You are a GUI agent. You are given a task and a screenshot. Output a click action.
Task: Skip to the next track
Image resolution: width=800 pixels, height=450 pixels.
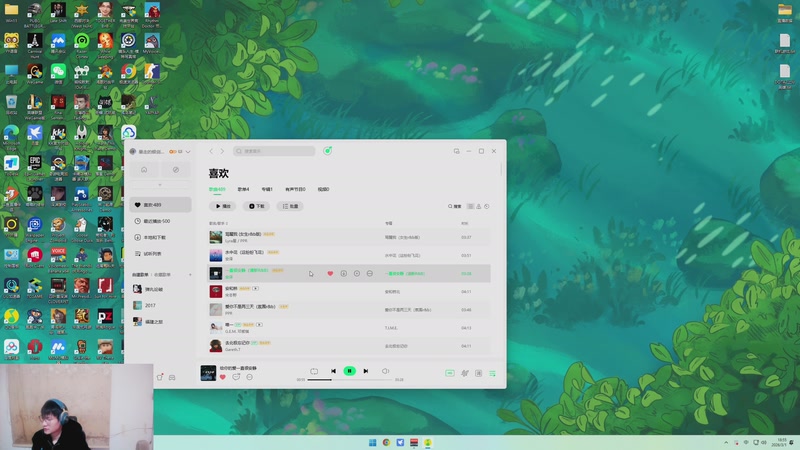[366, 371]
